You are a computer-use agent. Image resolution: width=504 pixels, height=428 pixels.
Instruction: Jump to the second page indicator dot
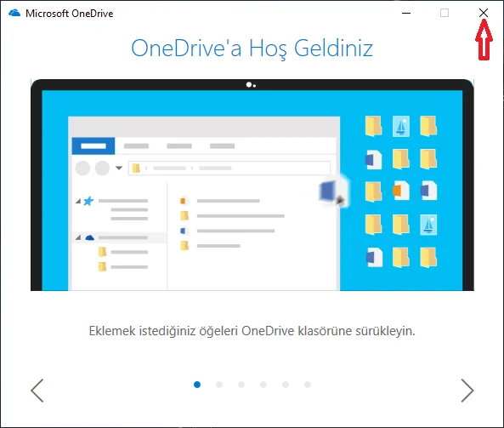219,385
